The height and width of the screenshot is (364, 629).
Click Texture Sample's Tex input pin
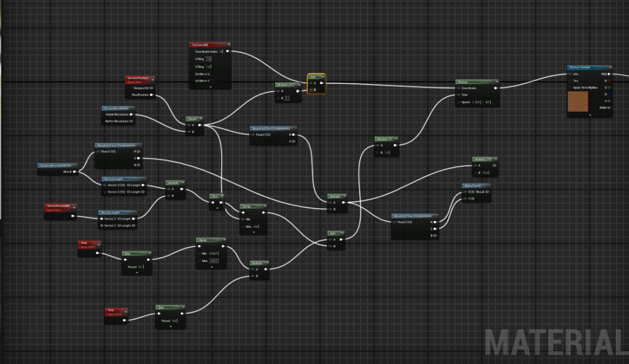571,81
